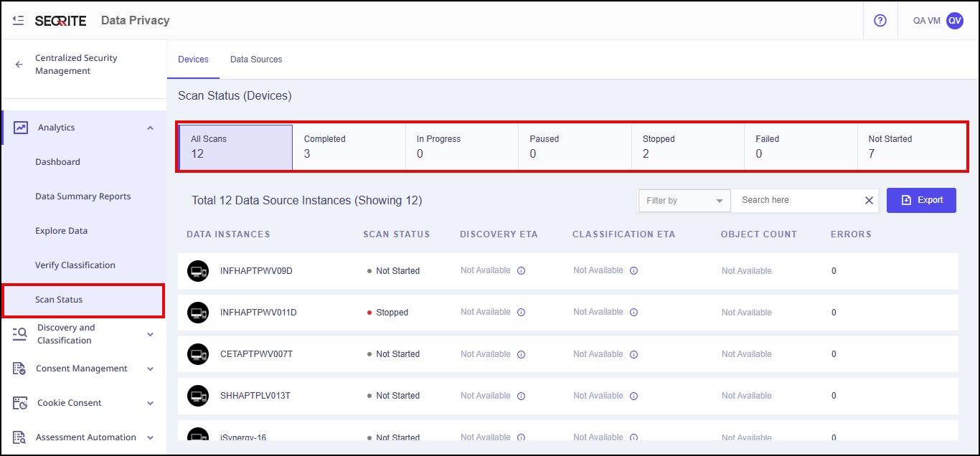This screenshot has width=980, height=456.
Task: Clear the search with the X icon
Action: click(869, 201)
